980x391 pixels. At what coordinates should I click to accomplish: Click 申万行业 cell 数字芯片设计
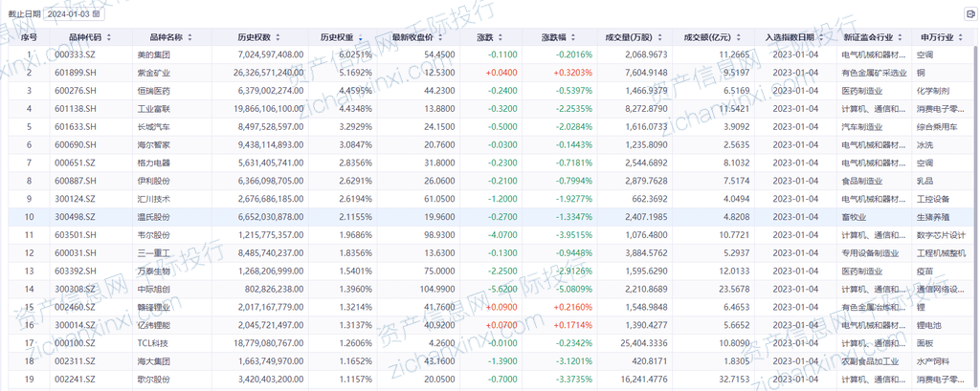point(942,235)
